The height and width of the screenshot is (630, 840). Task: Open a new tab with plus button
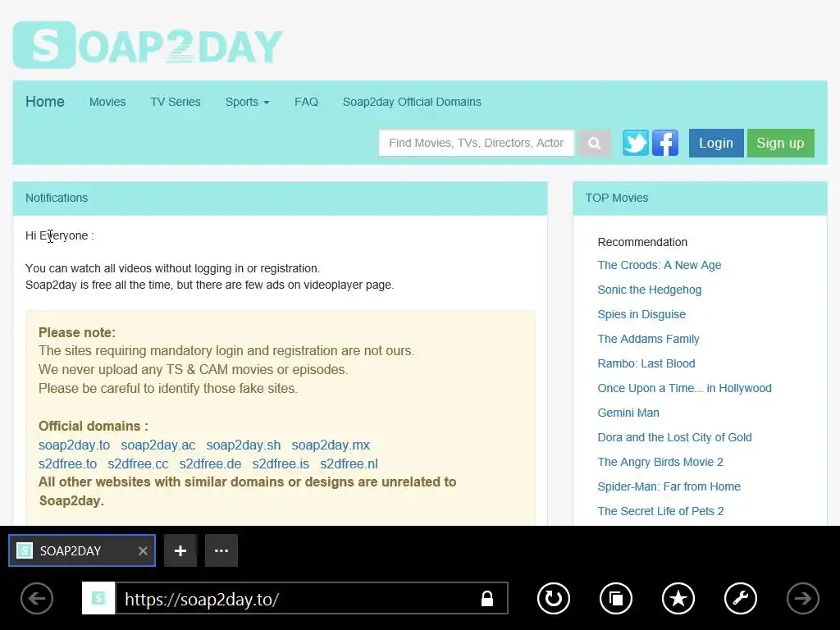180,550
